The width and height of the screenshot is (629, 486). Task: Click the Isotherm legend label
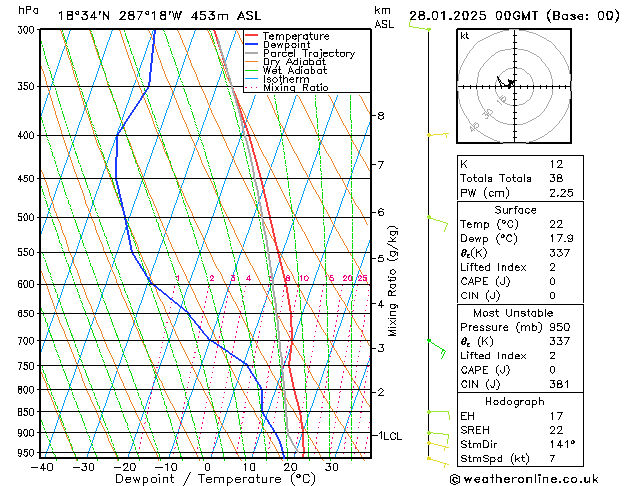(286, 79)
